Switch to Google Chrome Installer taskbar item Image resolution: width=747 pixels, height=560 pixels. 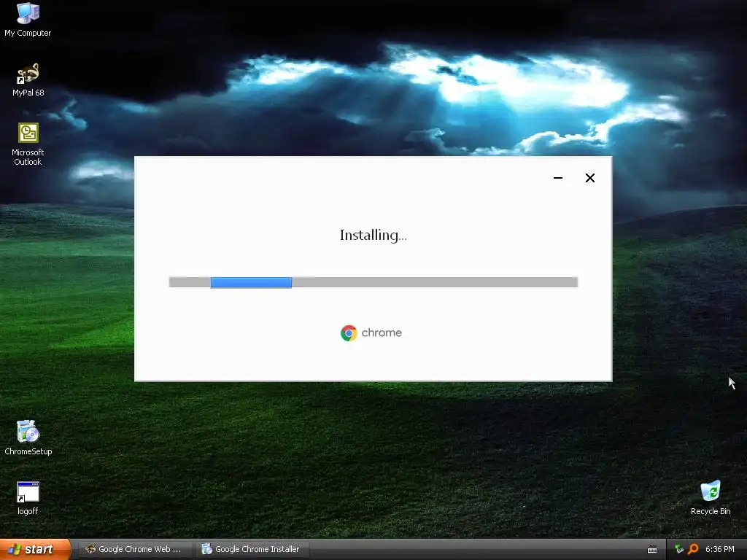(x=252, y=549)
